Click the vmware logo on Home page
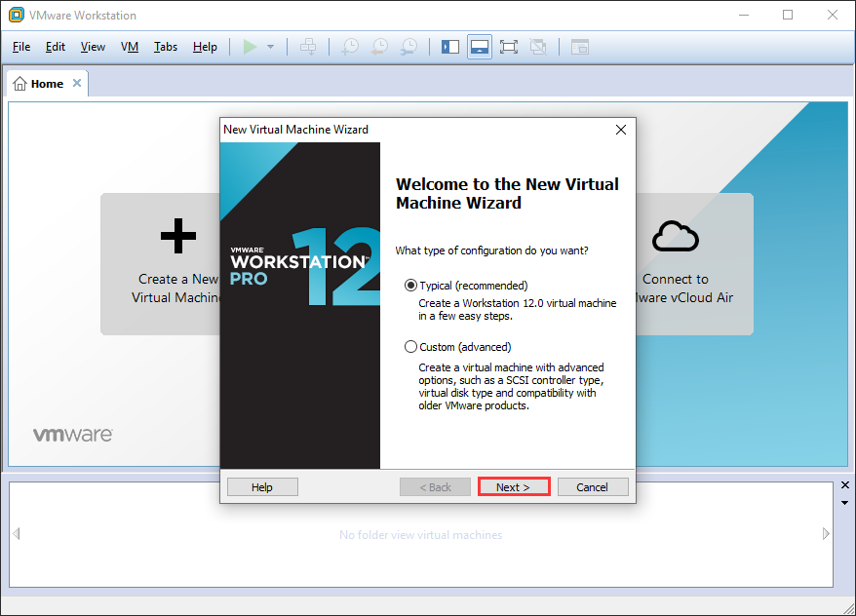This screenshot has width=856, height=616. point(72,435)
